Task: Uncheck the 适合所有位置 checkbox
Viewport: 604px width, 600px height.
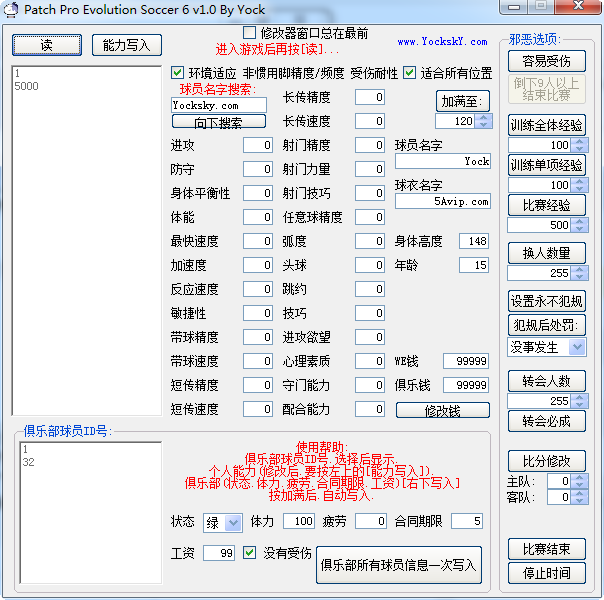Action: [x=409, y=72]
